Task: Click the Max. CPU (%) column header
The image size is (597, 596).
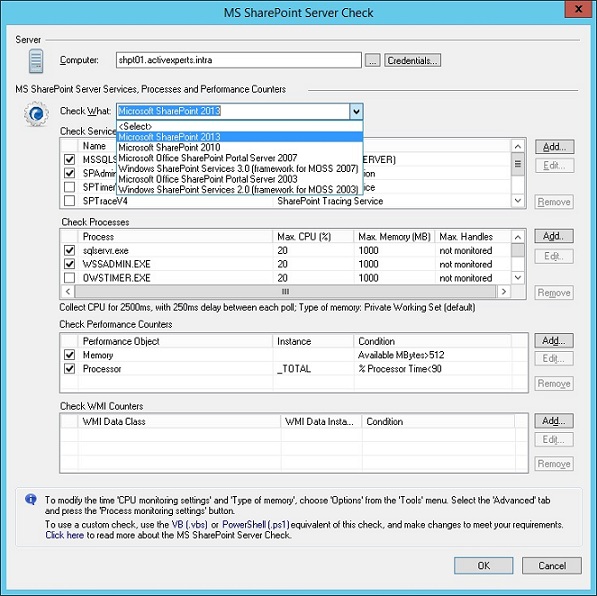Action: click(313, 236)
